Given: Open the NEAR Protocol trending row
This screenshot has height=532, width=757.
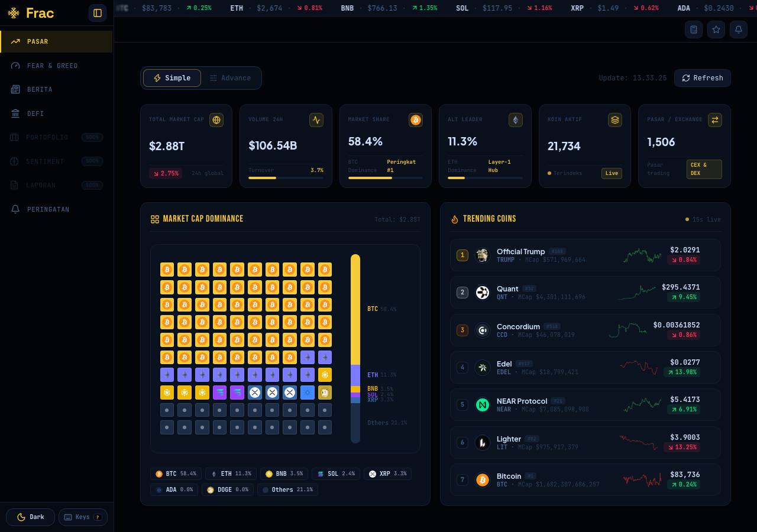Looking at the screenshot, I should (585, 405).
